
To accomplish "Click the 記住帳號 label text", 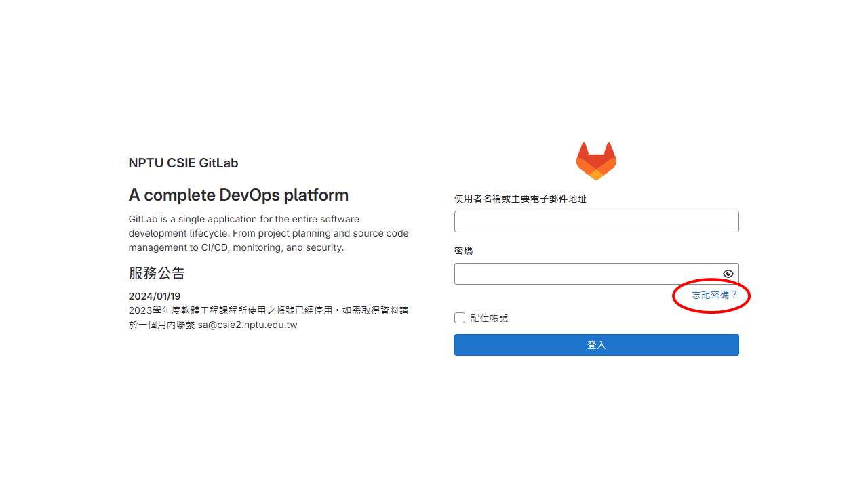I will 490,318.
